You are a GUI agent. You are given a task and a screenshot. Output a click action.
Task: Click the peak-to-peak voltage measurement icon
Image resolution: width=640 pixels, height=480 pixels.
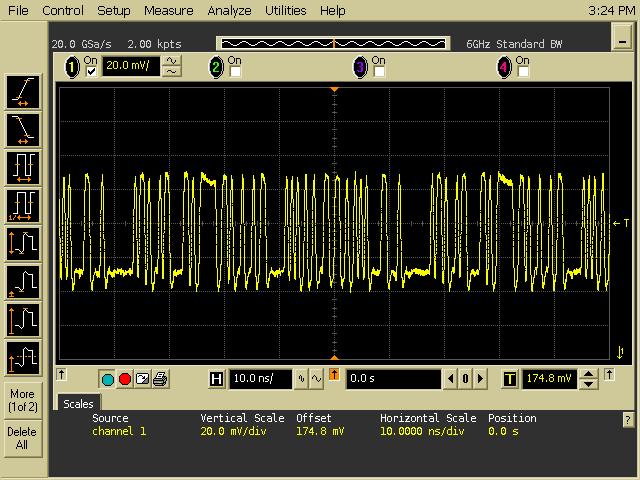23,243
